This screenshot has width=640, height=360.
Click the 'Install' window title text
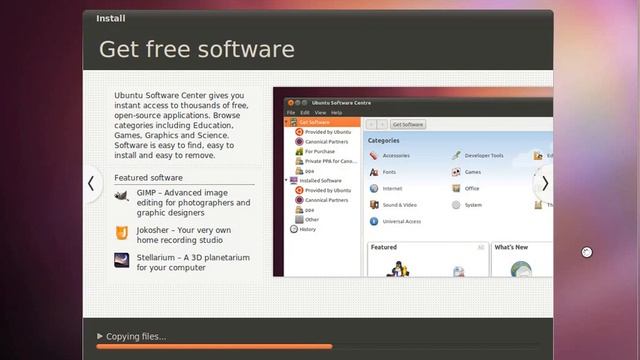111,18
